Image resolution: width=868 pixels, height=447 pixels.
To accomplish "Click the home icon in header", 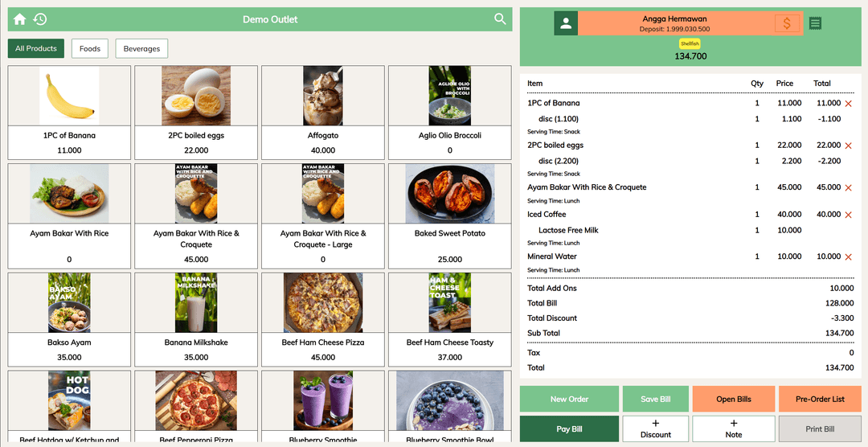I will [19, 19].
